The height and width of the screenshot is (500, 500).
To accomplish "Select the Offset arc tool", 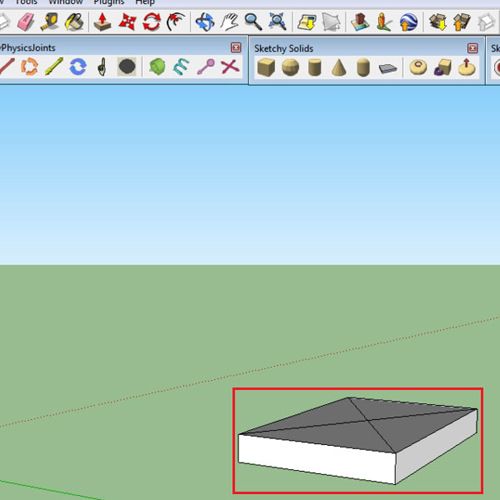I will tap(176, 22).
